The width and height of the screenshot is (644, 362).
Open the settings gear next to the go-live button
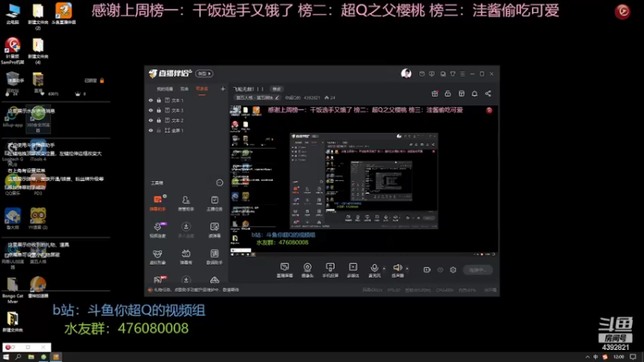(453, 269)
